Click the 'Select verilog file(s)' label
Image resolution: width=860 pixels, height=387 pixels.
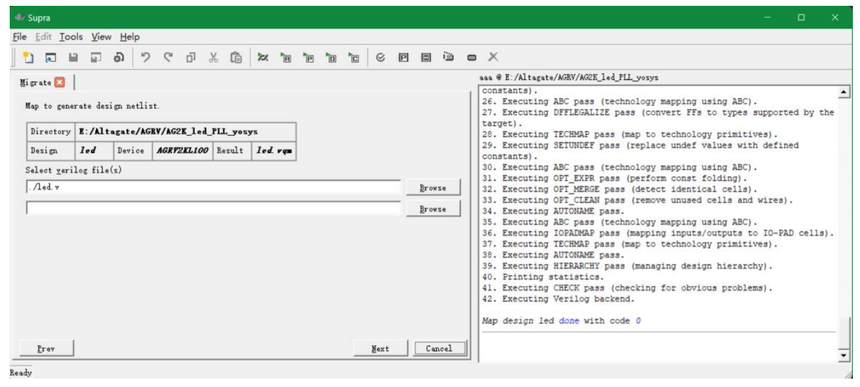click(x=73, y=170)
